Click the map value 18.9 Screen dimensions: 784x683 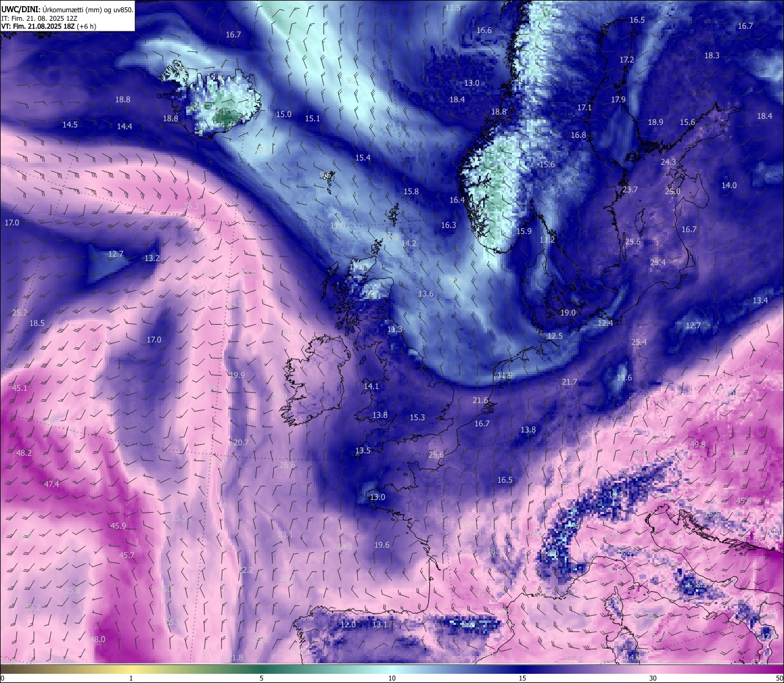point(655,123)
